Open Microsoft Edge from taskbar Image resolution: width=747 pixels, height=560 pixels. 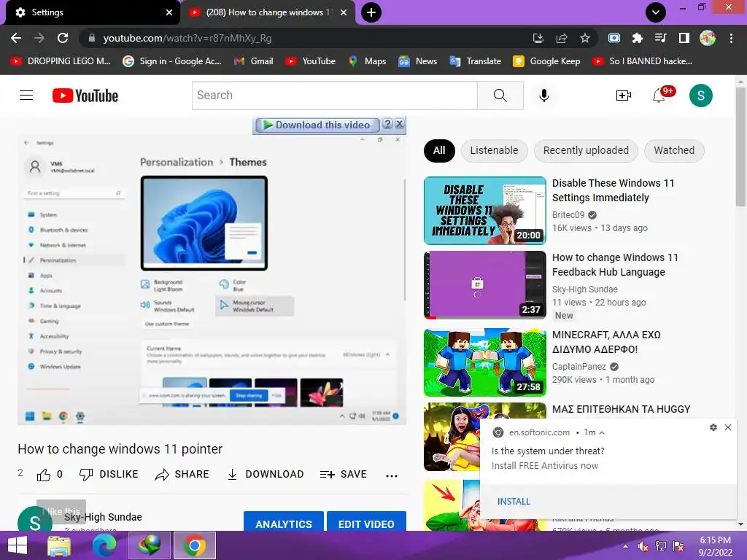pos(104,545)
